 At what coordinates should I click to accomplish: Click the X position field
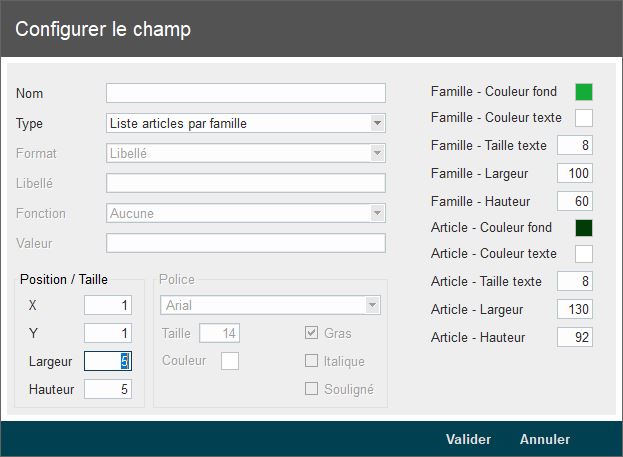[108, 305]
